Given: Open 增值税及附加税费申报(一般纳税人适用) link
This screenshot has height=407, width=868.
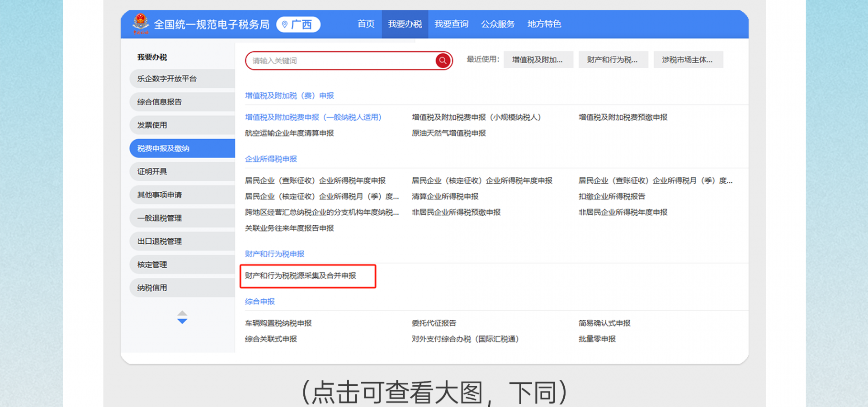Looking at the screenshot, I should [x=313, y=118].
